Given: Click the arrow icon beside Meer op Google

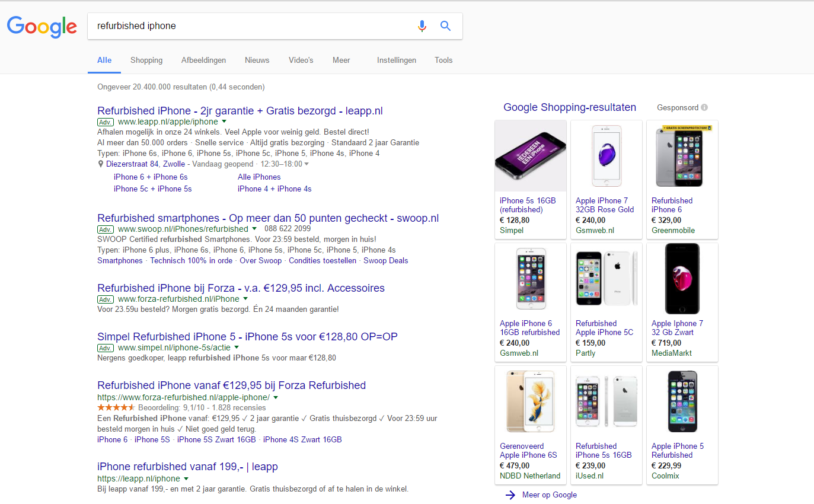Looking at the screenshot, I should tap(510, 495).
